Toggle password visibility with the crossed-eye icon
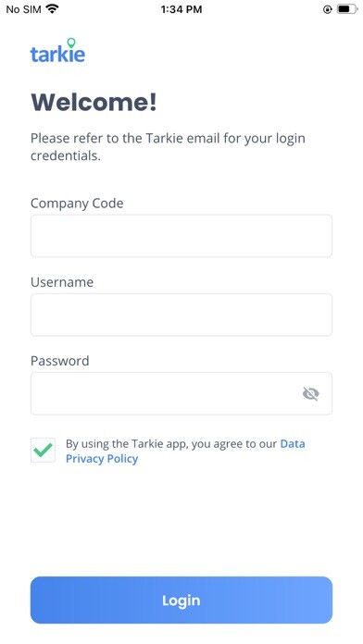The height and width of the screenshot is (644, 363). tap(310, 393)
